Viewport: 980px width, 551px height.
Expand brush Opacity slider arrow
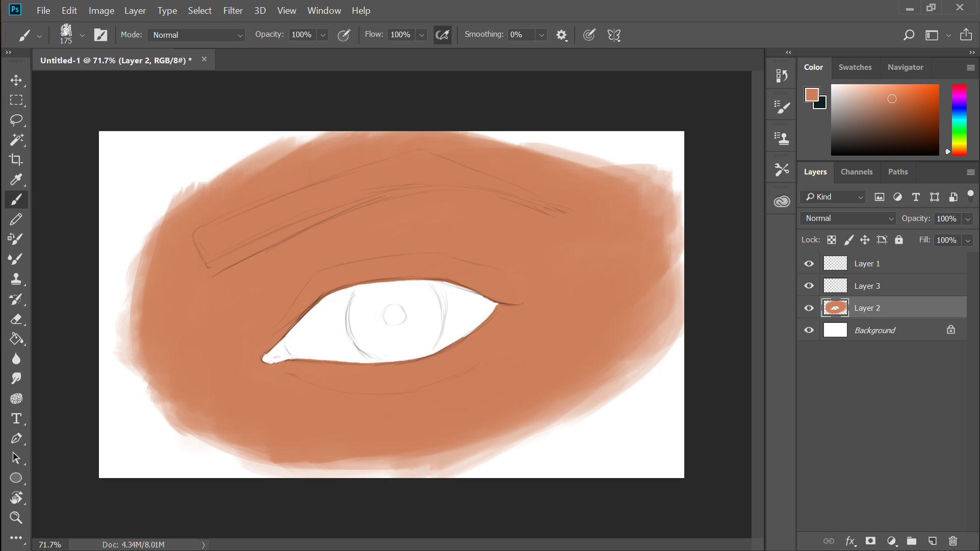(x=323, y=35)
